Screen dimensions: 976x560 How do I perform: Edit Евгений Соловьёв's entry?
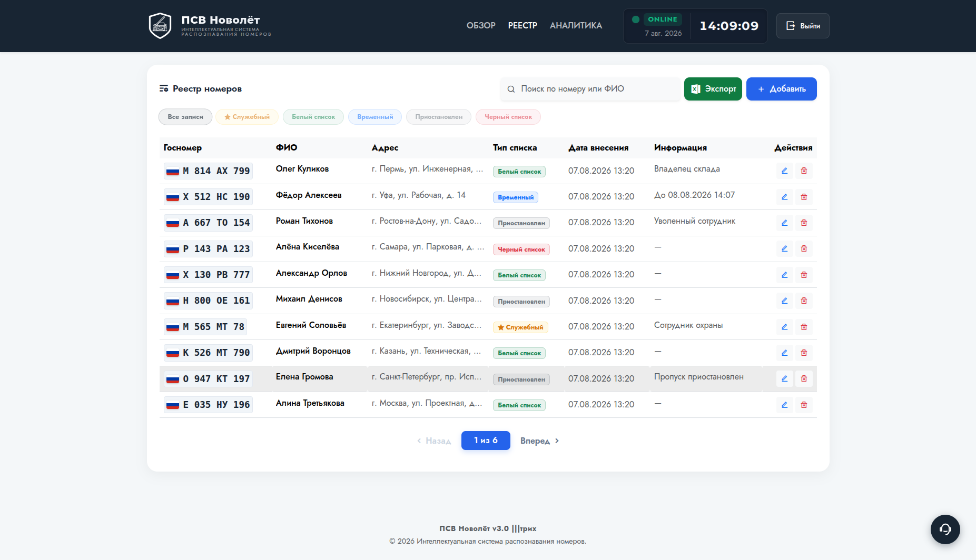pyautogui.click(x=784, y=327)
